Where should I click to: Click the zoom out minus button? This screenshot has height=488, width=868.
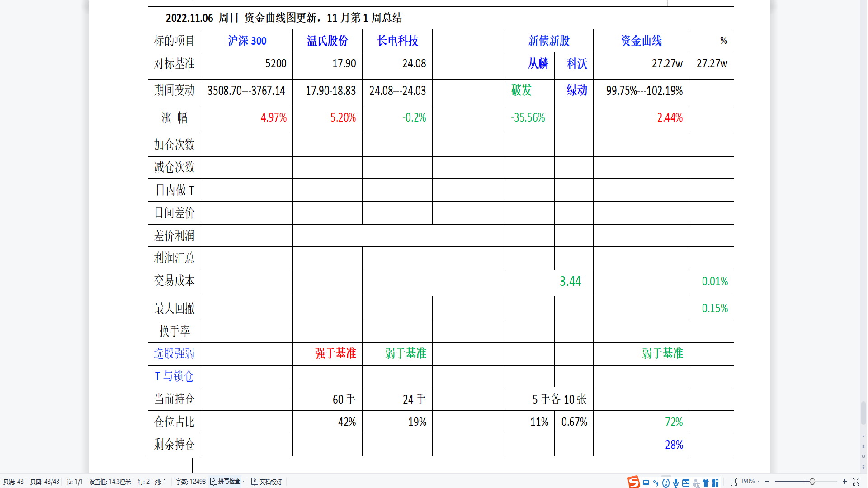point(767,482)
